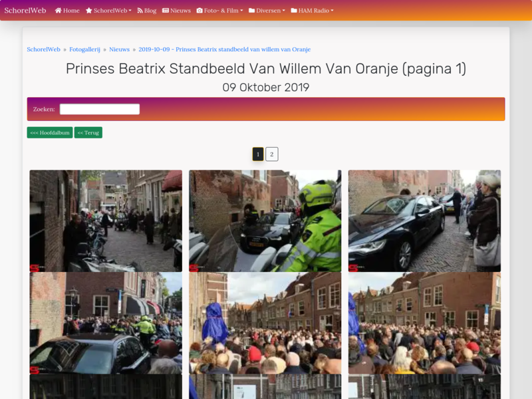This screenshot has height=399, width=532.
Task: Expand the Foto- & Film dropdown
Action: pyautogui.click(x=220, y=11)
